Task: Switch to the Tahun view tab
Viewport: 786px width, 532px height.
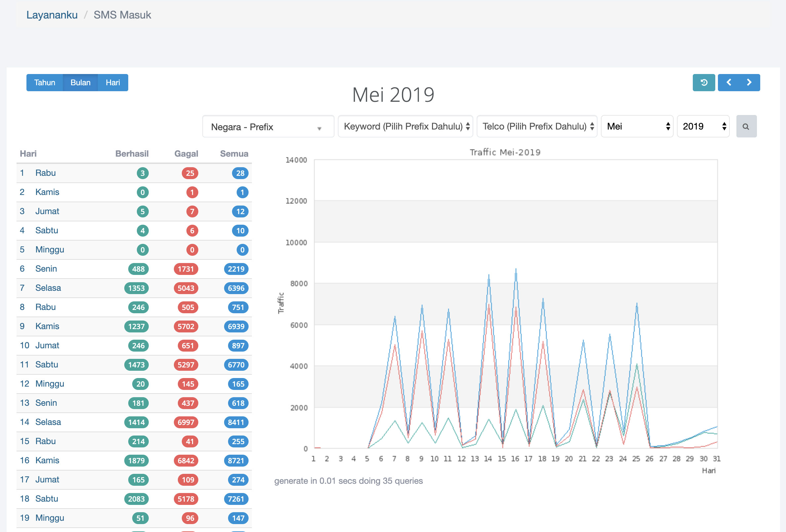Action: [x=45, y=83]
